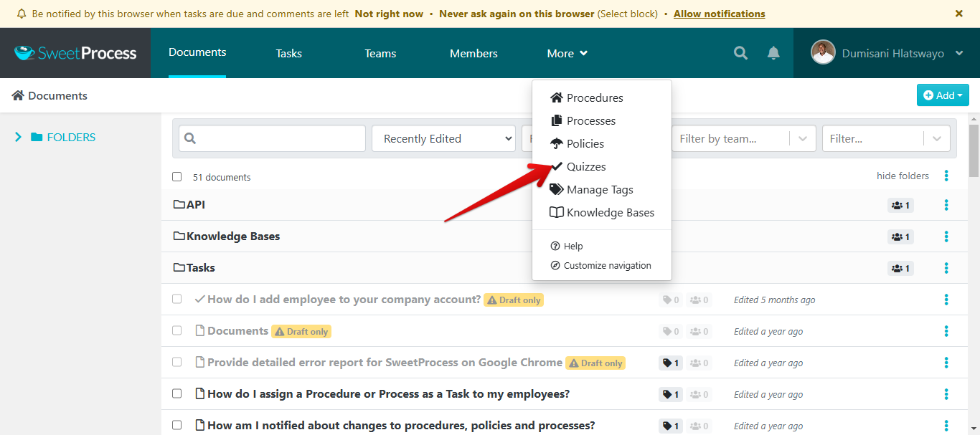Open three-dot menu beside hide folders
Viewport: 980px width, 435px height.
[x=946, y=176]
